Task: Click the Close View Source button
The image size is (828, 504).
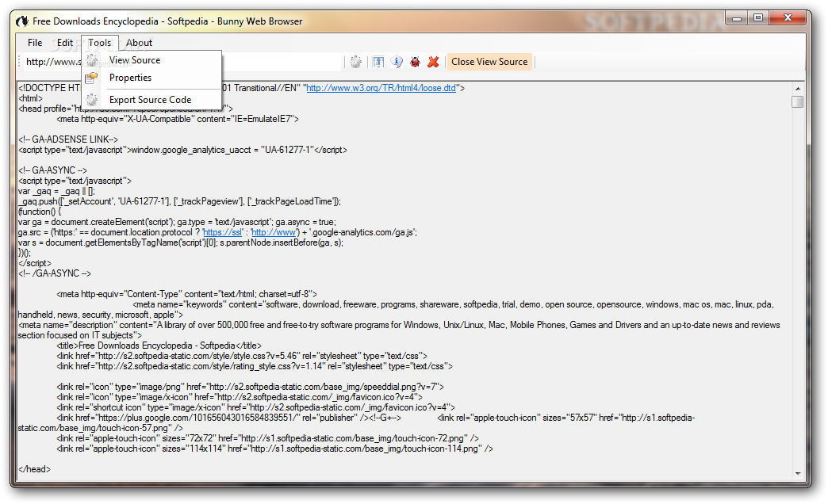Action: pyautogui.click(x=489, y=62)
